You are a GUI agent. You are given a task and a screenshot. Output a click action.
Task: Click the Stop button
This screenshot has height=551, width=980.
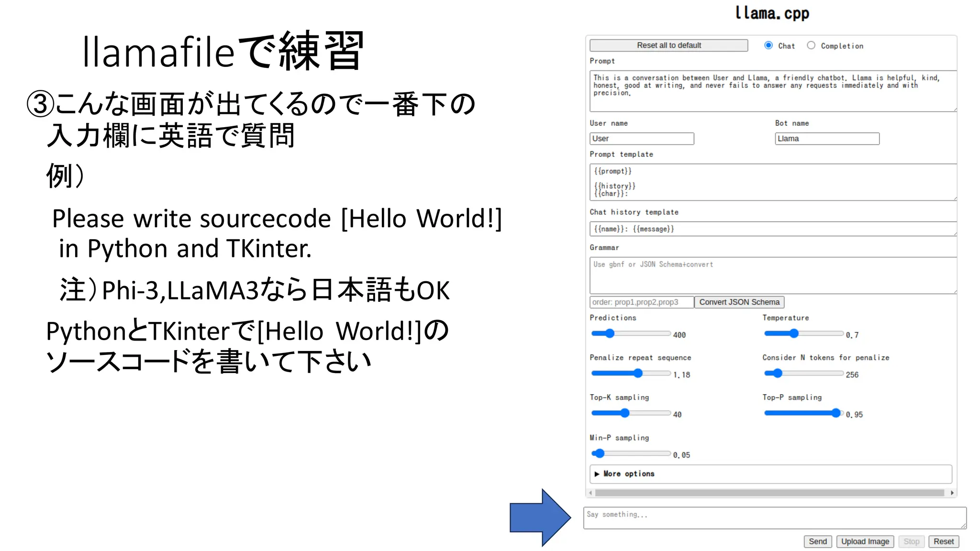click(x=912, y=541)
